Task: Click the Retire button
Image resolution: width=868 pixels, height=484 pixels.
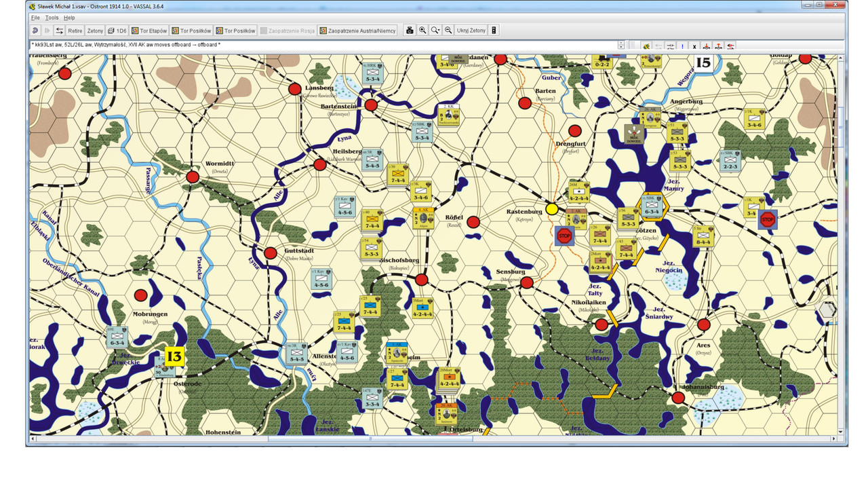Action: (x=75, y=31)
